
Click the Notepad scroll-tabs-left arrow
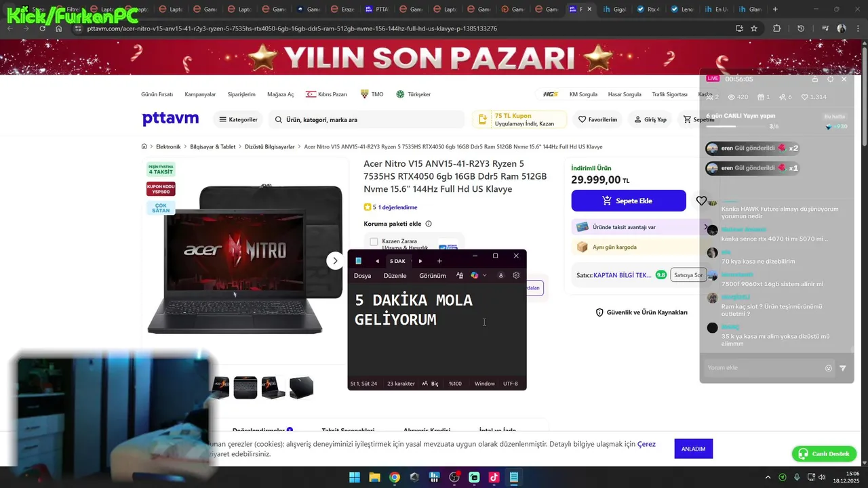[x=377, y=261]
